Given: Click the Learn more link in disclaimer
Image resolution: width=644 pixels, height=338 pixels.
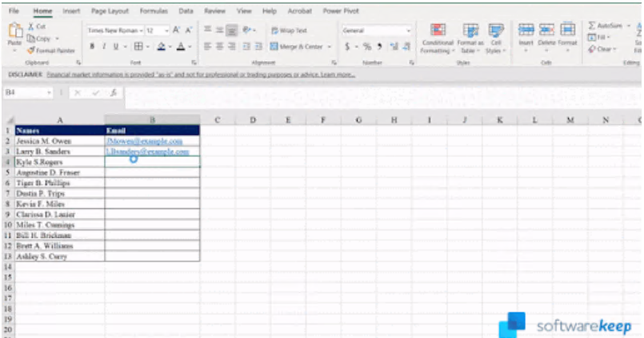Looking at the screenshot, I should click(337, 74).
